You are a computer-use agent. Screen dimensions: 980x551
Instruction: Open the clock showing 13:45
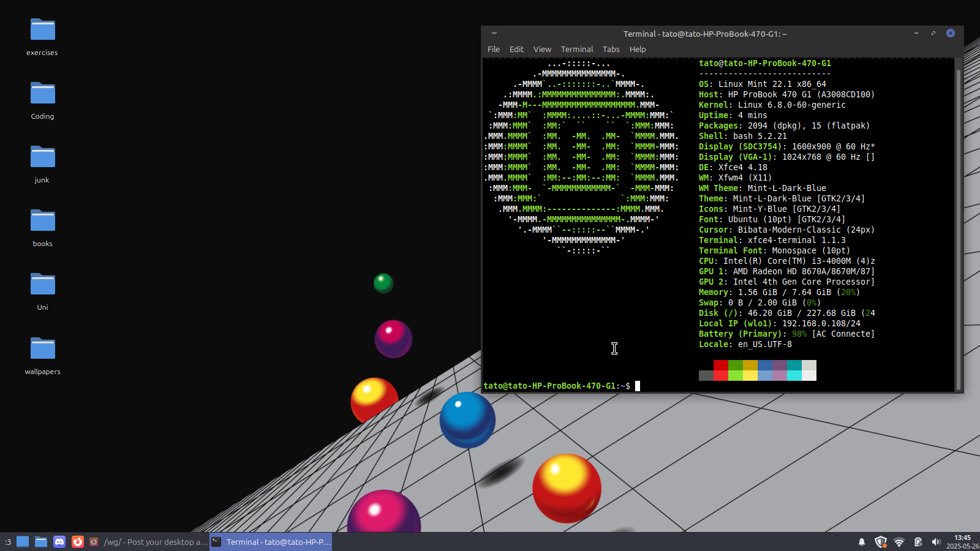click(x=962, y=542)
